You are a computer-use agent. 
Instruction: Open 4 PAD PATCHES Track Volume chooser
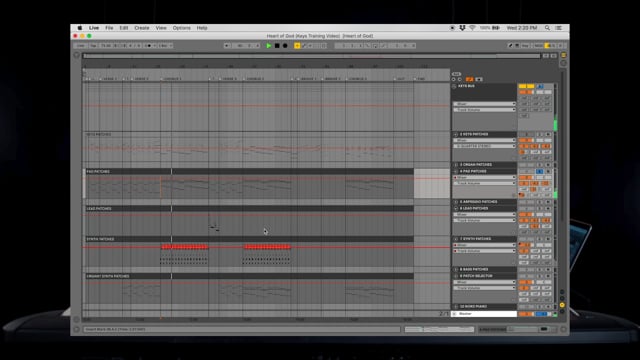[x=484, y=183]
